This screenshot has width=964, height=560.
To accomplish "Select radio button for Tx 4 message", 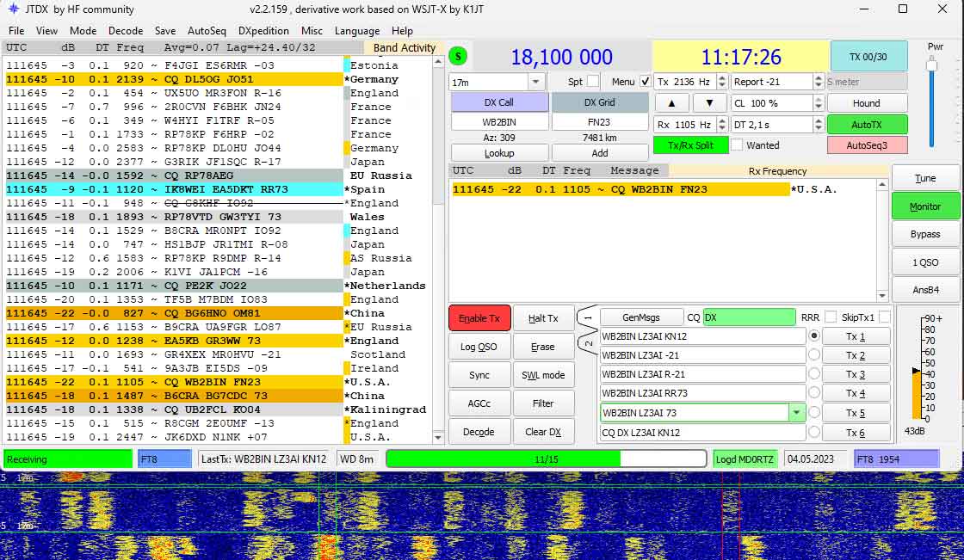I will (814, 393).
